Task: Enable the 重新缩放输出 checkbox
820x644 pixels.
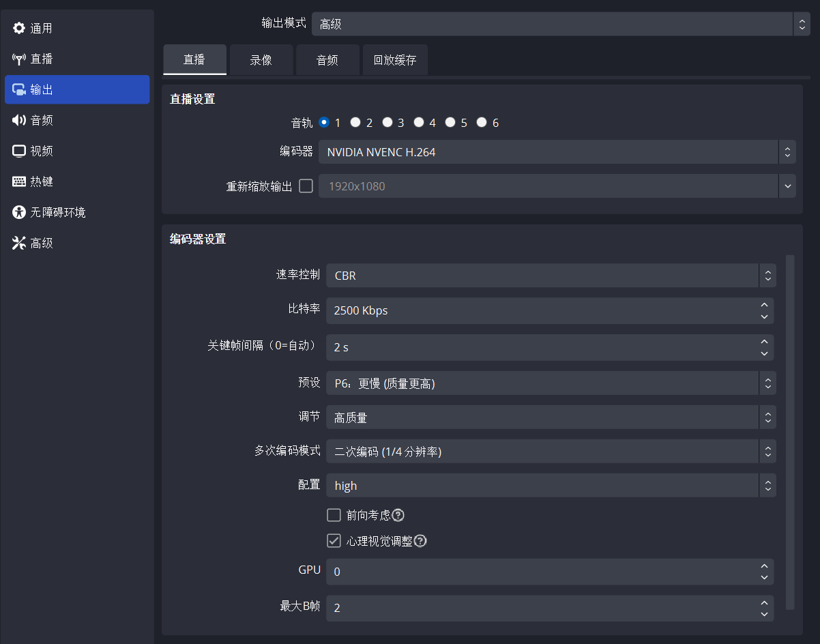Action: pyautogui.click(x=306, y=186)
